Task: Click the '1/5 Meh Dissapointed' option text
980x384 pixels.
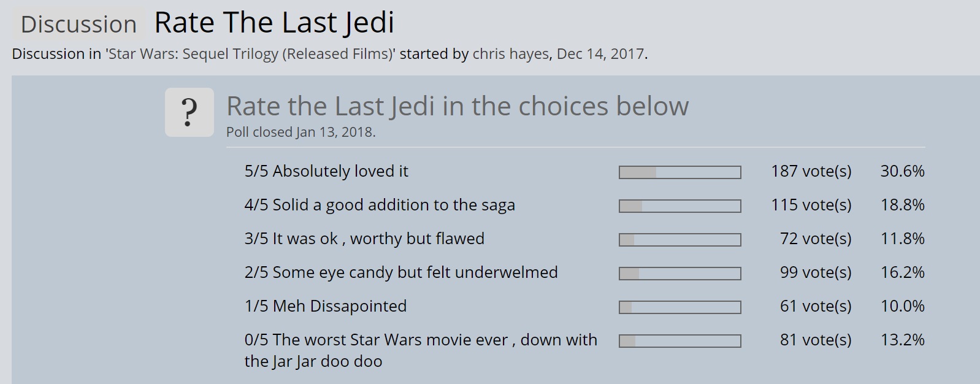Action: (326, 306)
